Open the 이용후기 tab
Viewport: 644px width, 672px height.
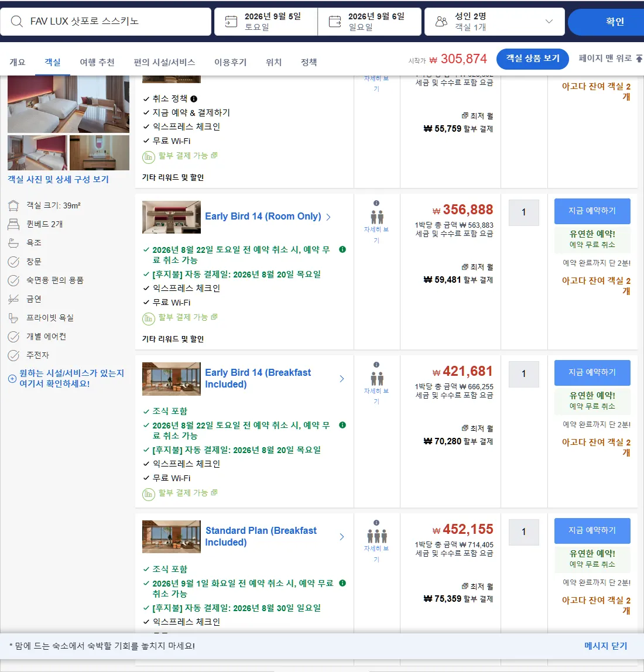tap(230, 63)
